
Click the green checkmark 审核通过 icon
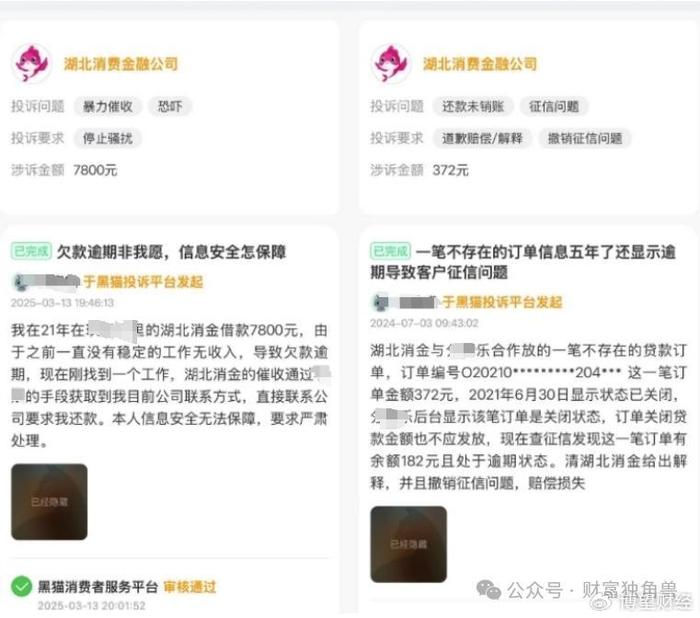click(x=21, y=586)
